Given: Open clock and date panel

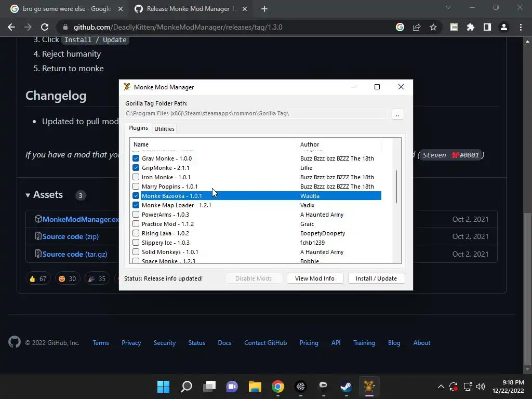Looking at the screenshot, I should pos(508,387).
